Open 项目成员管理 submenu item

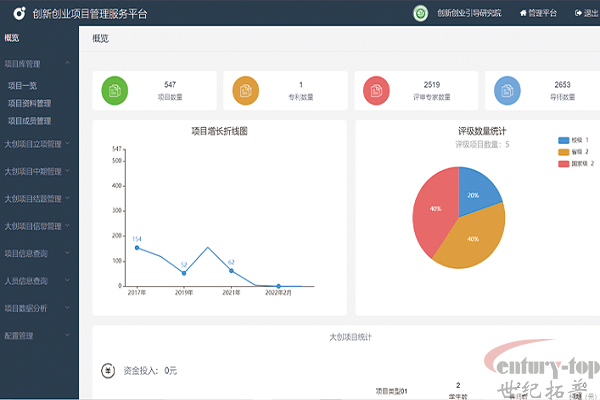[29, 121]
